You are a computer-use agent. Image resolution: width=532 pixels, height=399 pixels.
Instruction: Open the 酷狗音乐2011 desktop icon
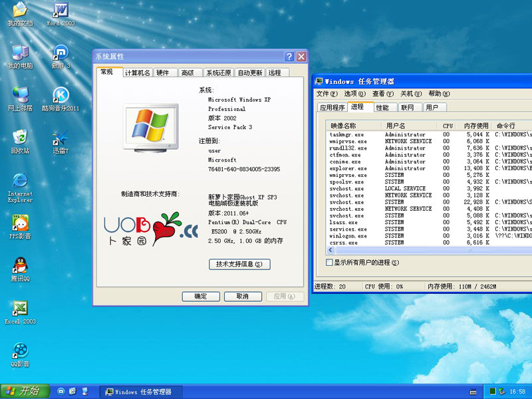(x=61, y=96)
